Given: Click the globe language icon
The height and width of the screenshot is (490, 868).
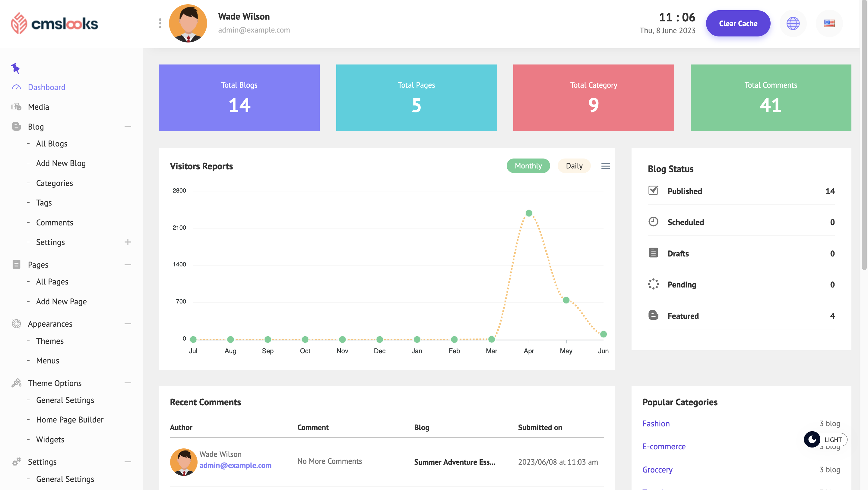Looking at the screenshot, I should click(793, 23).
